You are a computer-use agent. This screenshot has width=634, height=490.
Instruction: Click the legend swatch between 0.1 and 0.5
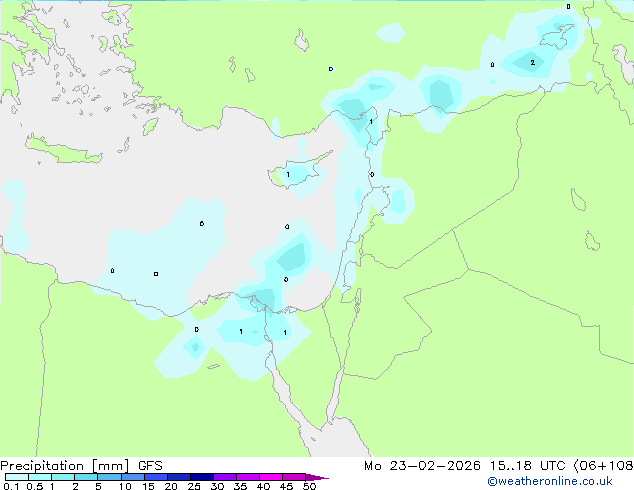(x=17, y=477)
